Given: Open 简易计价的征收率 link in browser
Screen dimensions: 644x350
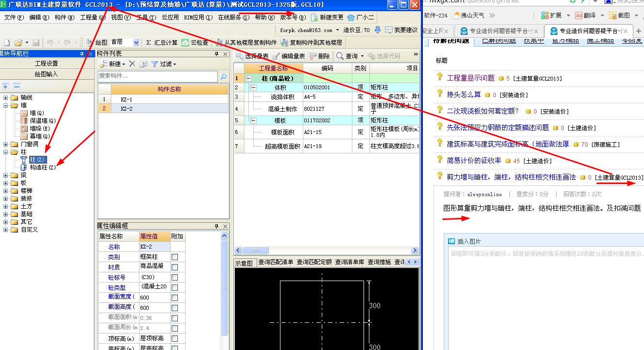Looking at the screenshot, I should pos(474,160).
